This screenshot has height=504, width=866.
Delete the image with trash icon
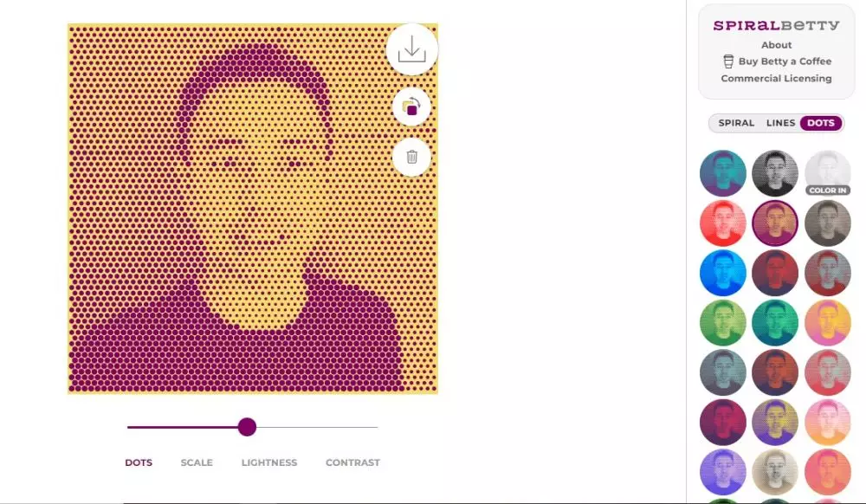(411, 157)
